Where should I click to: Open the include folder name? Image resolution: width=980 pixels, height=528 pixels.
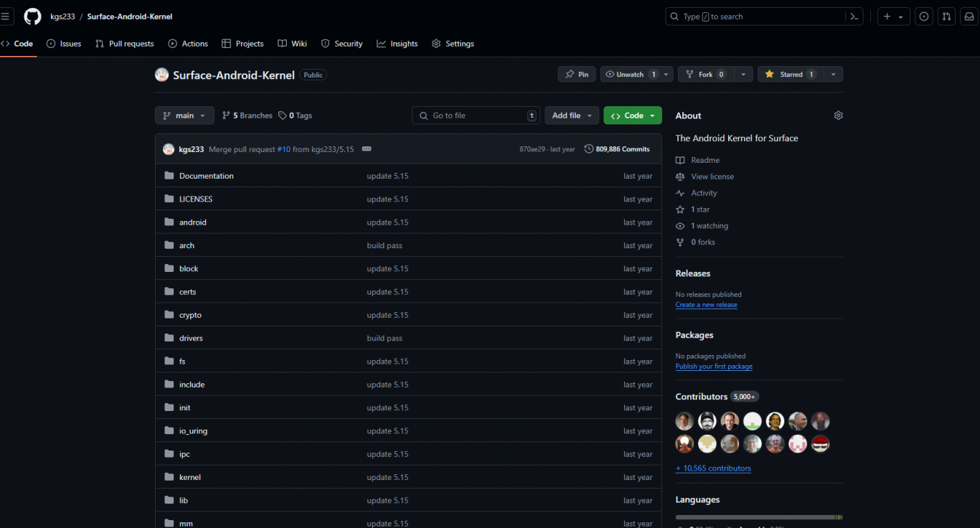192,385
